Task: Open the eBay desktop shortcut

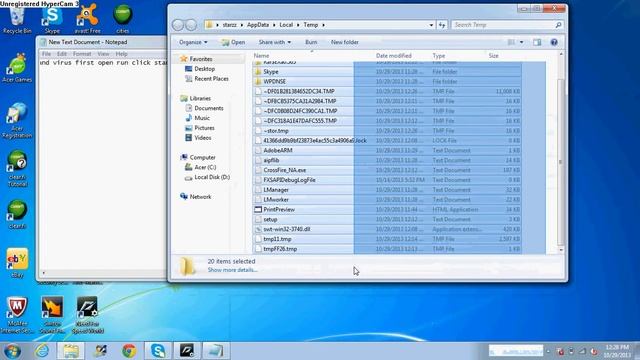Action: pos(17,263)
